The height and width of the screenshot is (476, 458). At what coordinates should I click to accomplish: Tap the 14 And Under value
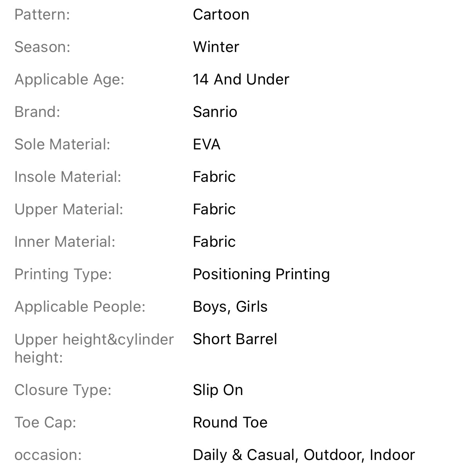(241, 79)
